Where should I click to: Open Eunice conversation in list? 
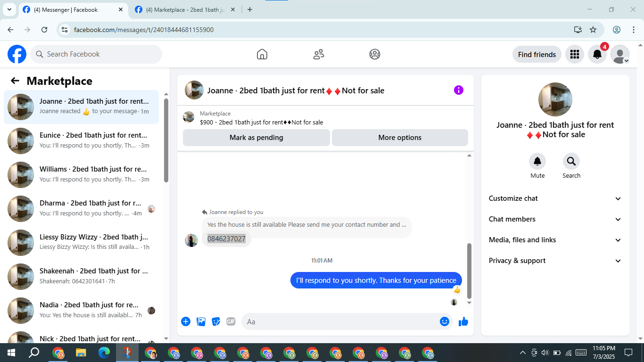[x=82, y=141]
